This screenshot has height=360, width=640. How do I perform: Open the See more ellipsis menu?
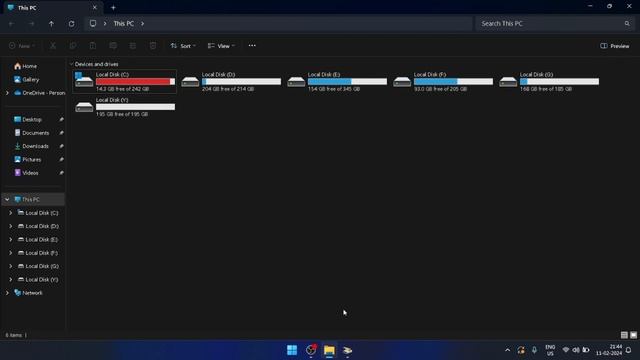252,46
